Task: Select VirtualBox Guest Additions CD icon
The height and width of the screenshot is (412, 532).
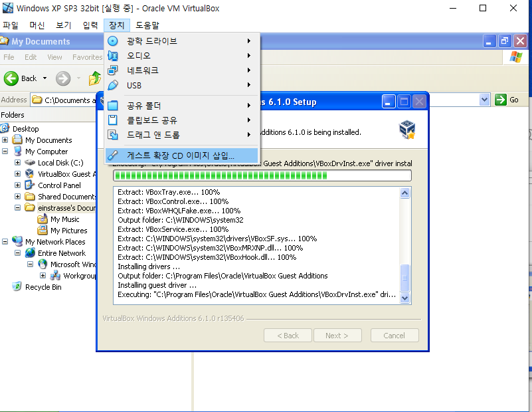Action: pyautogui.click(x=30, y=173)
